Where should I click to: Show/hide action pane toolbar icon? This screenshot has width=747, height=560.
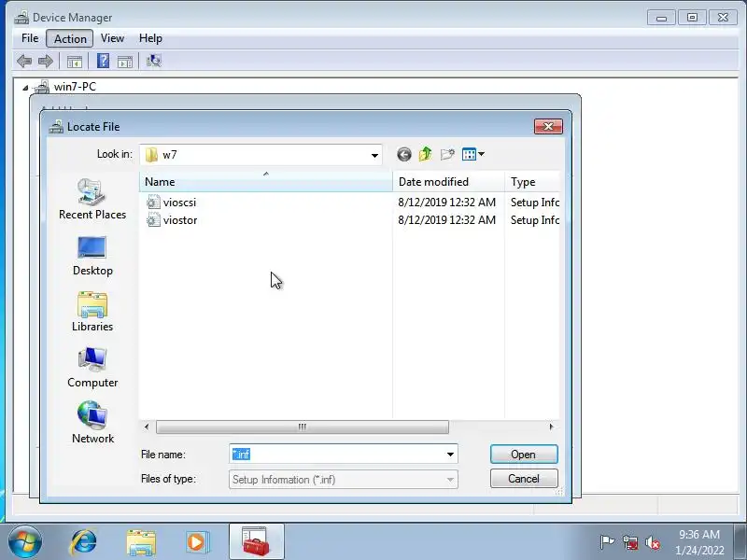tap(125, 61)
